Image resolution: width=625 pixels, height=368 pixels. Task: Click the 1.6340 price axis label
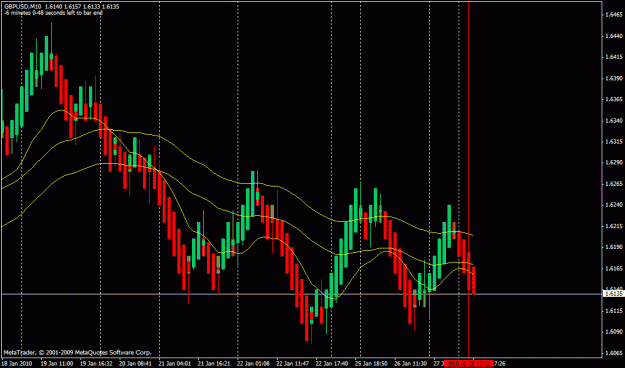click(614, 120)
